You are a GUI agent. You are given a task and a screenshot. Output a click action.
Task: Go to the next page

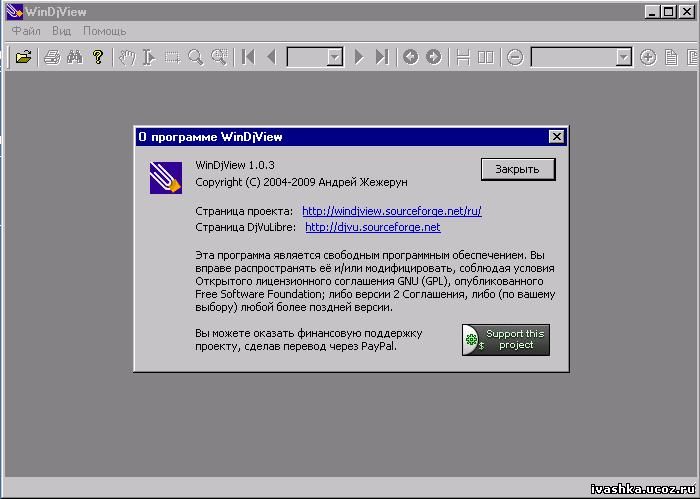click(359, 57)
